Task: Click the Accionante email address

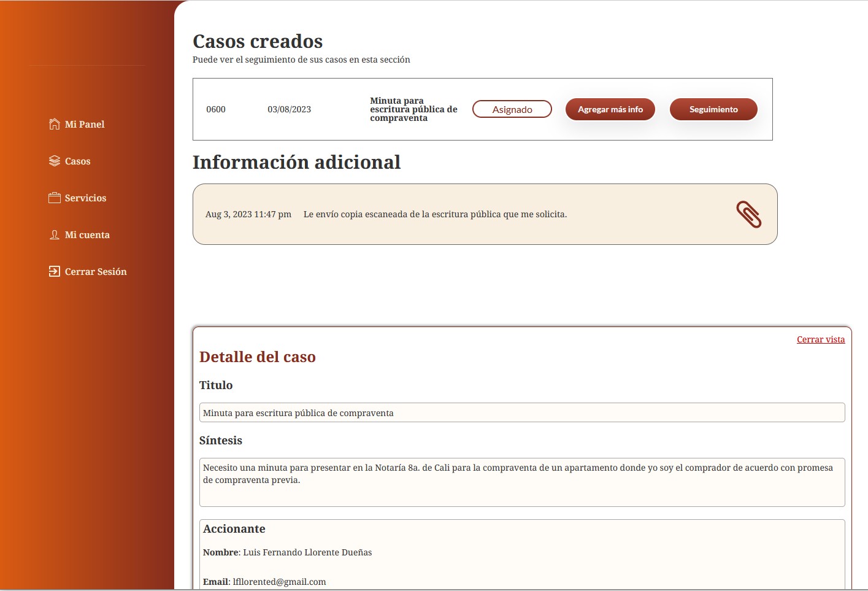Action: tap(280, 582)
